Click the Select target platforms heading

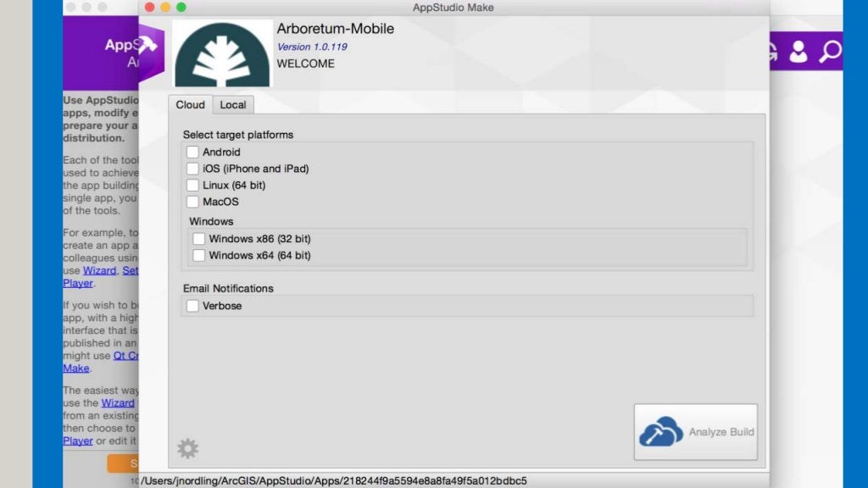(238, 135)
